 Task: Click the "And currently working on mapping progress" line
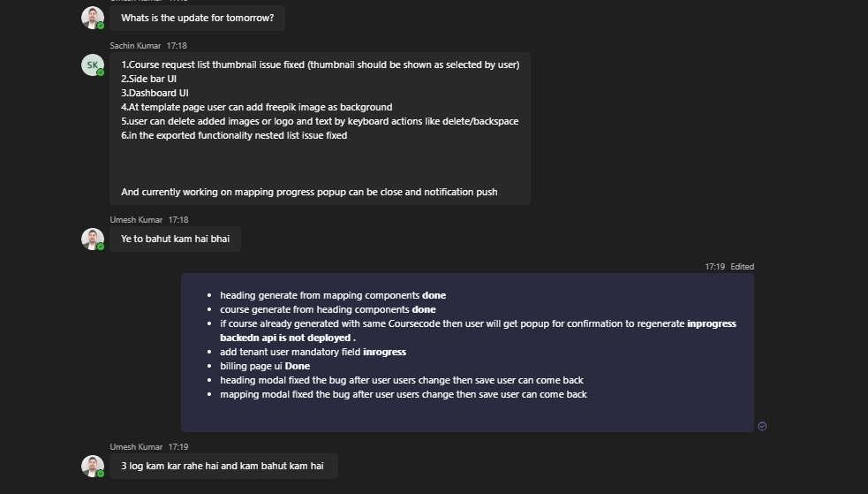coord(309,192)
